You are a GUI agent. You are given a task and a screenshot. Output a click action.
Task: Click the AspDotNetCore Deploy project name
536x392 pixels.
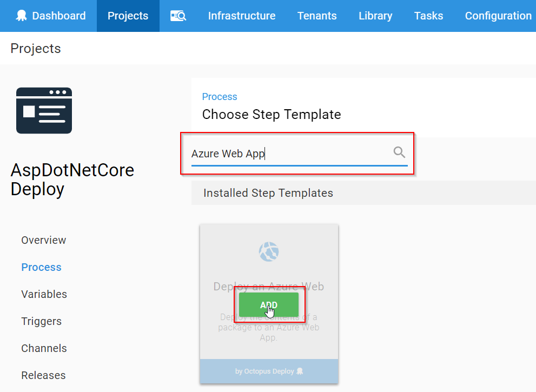(x=72, y=180)
